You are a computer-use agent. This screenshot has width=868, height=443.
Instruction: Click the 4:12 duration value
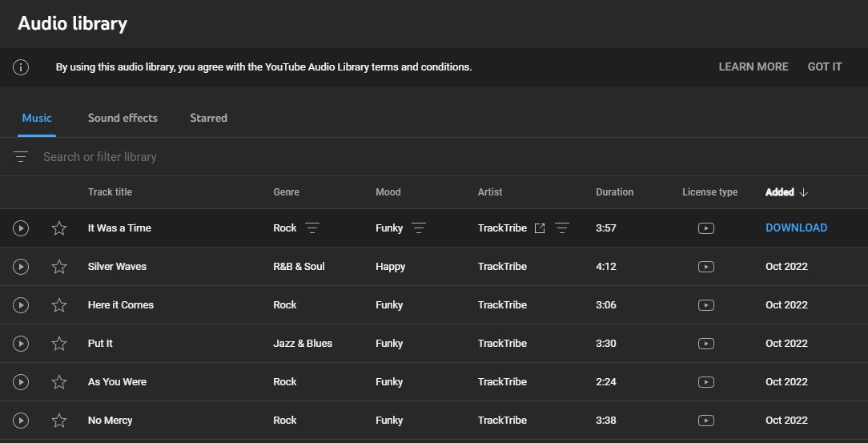click(606, 267)
